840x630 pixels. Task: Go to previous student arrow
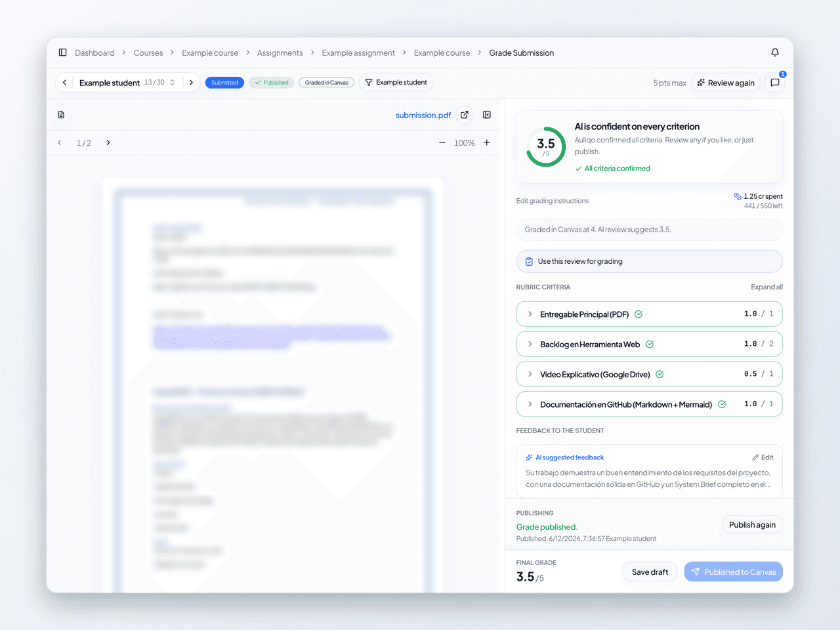[64, 83]
